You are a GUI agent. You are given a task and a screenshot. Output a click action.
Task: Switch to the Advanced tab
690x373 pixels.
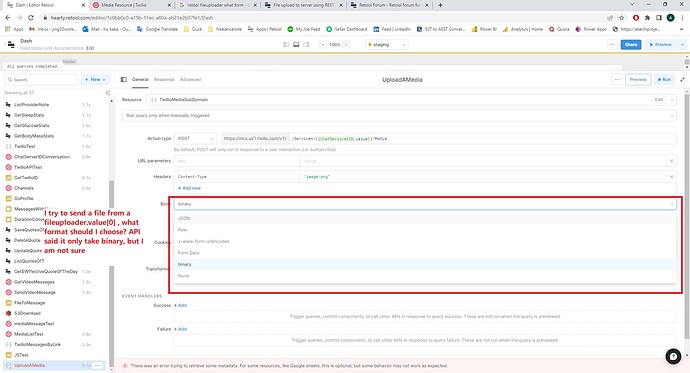point(191,80)
